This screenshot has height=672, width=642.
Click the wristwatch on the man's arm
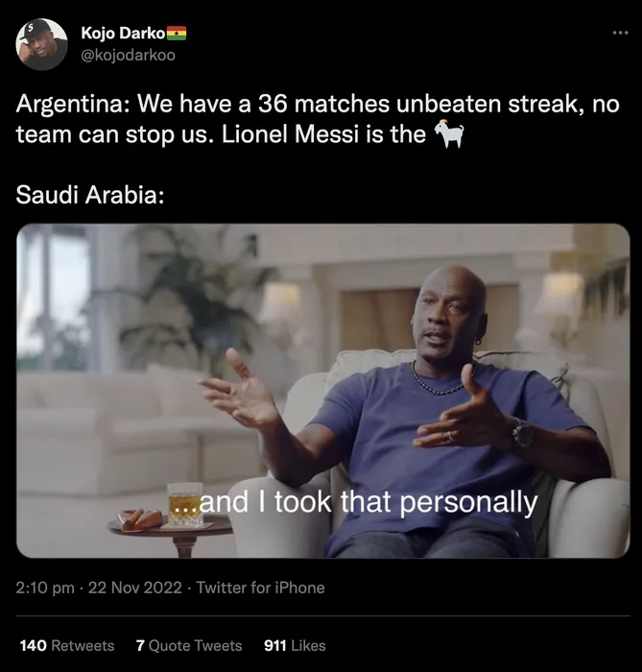(522, 433)
